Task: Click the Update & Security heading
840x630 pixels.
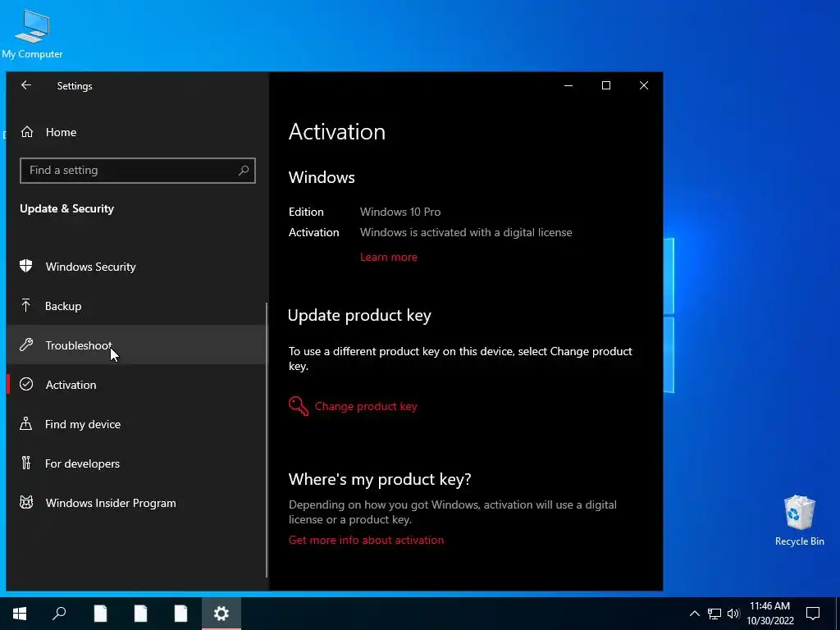Action: point(67,208)
